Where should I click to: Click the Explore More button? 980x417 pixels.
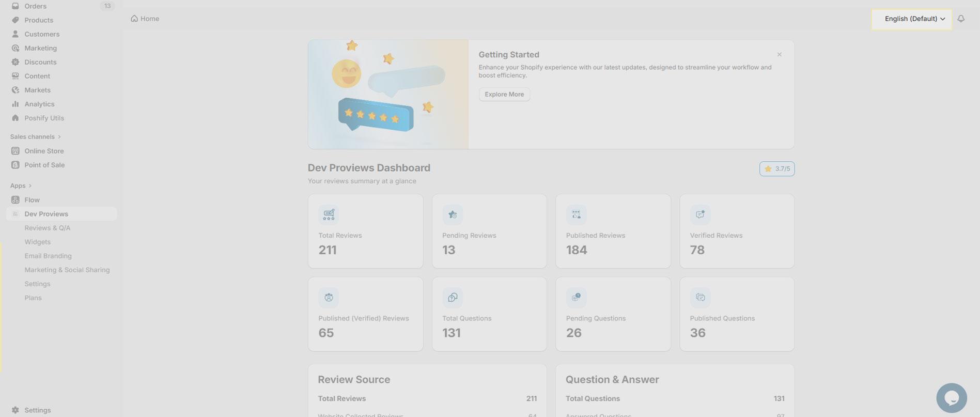point(504,95)
